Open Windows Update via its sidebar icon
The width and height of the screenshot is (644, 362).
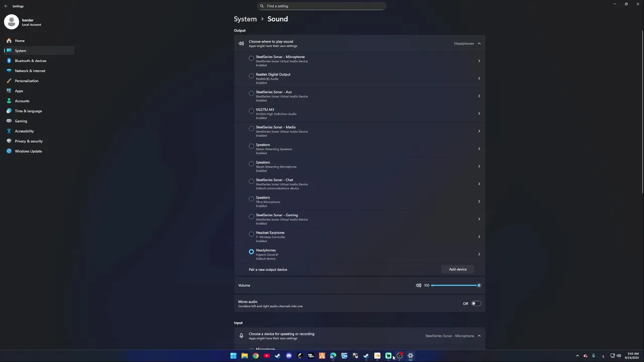(x=9, y=151)
